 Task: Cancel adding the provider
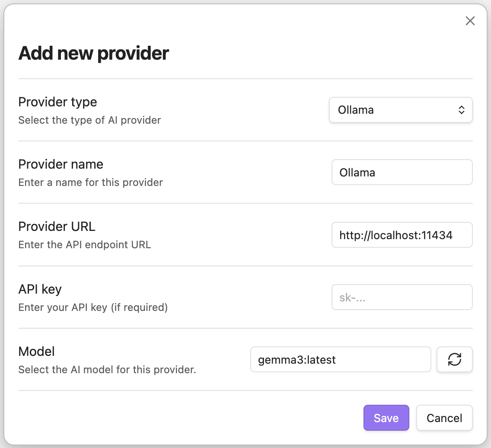444,418
